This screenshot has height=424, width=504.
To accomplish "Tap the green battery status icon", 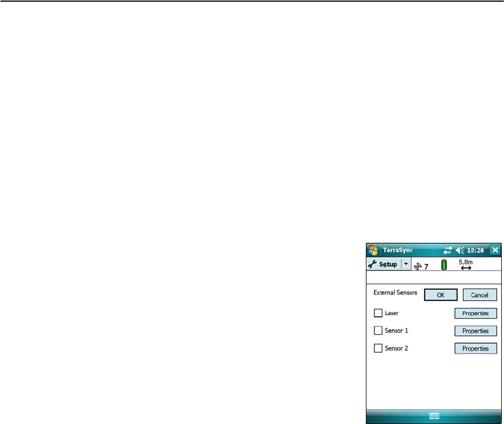I will 444,265.
